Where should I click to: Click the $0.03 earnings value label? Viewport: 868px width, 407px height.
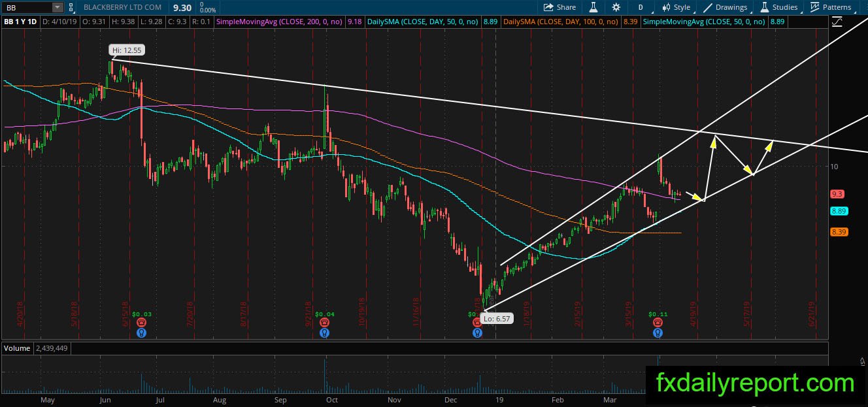pos(141,314)
